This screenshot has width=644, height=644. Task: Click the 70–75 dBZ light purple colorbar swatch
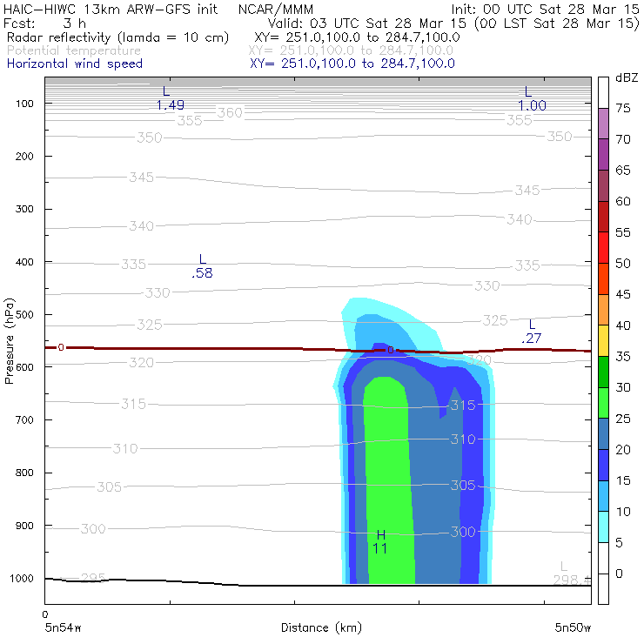[603, 124]
